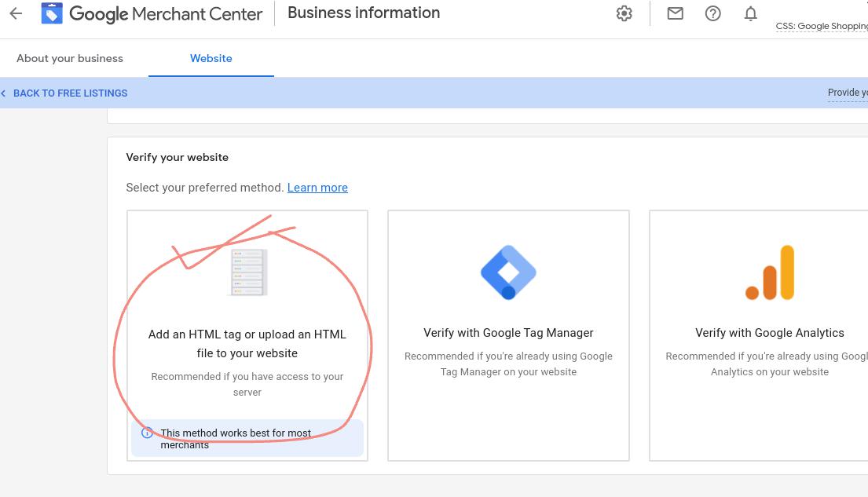Click the info icon beside 'This method works best'
This screenshot has width=868, height=497.
(x=147, y=433)
